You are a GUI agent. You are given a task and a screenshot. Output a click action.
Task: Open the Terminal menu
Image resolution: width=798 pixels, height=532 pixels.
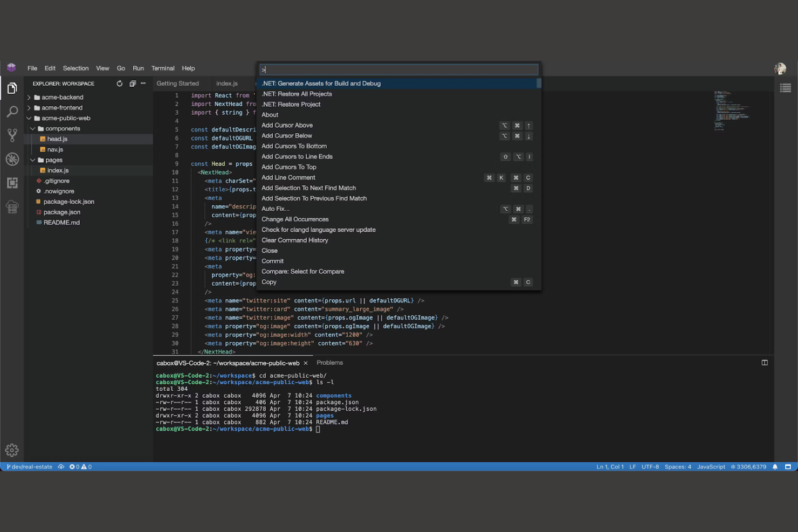[x=162, y=68]
